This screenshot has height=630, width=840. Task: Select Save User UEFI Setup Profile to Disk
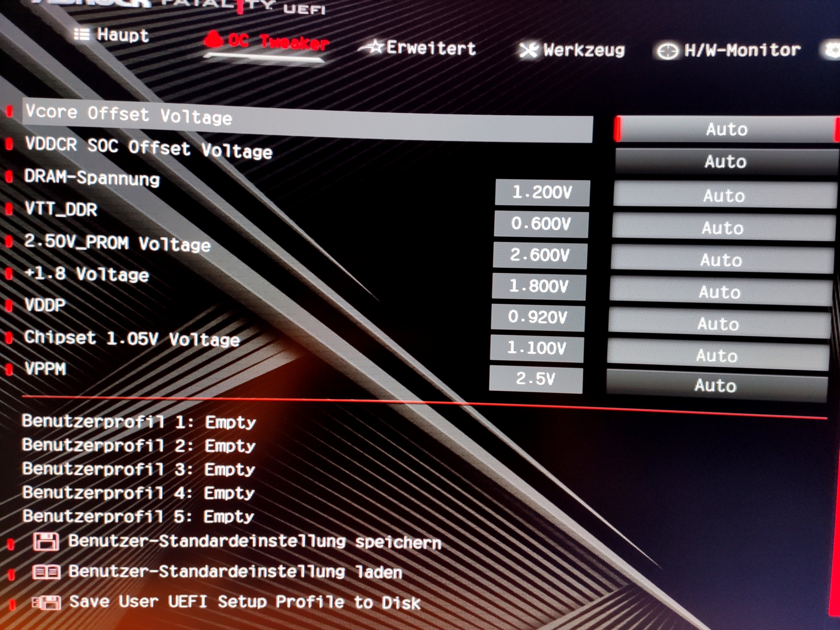pos(245,602)
